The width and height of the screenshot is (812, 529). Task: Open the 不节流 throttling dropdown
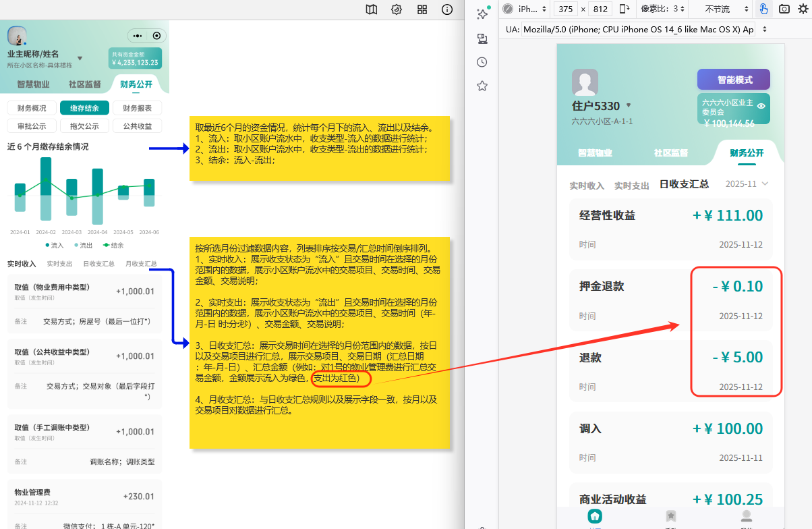coord(727,9)
